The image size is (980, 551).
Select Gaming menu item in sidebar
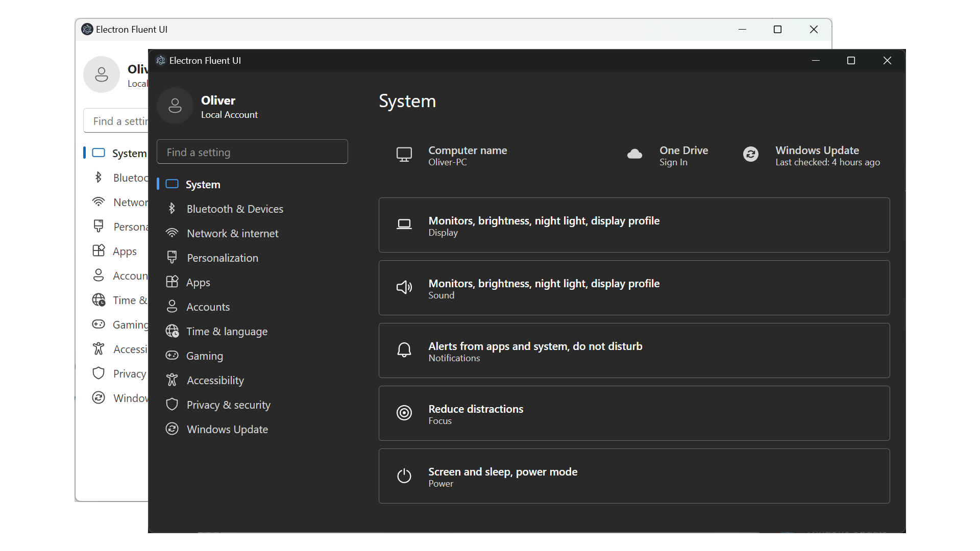point(205,355)
